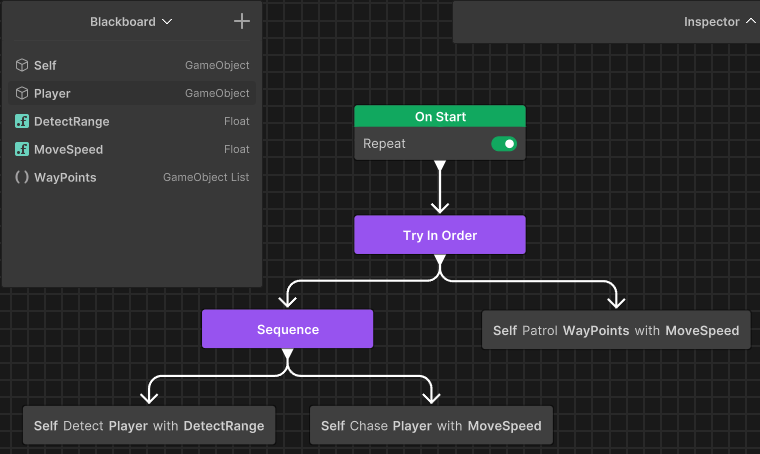The height and width of the screenshot is (454, 760).
Task: Click MoveSpeed field in Patrol node
Action: (702, 330)
